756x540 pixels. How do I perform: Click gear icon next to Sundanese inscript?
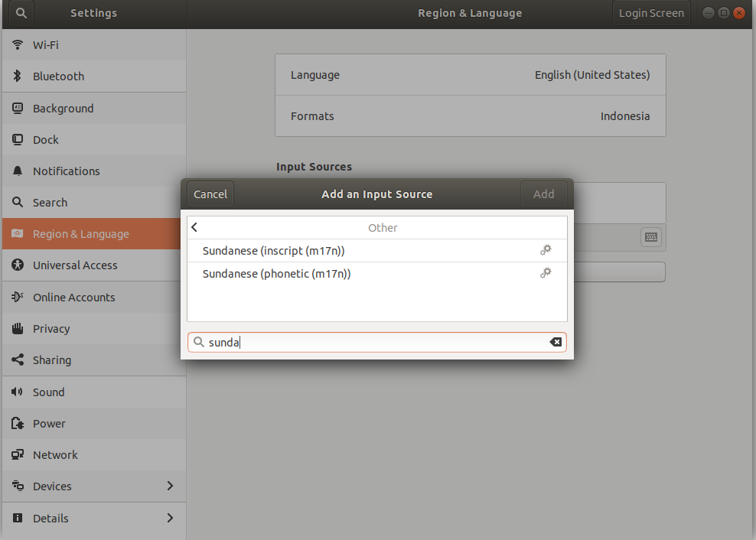click(x=546, y=250)
